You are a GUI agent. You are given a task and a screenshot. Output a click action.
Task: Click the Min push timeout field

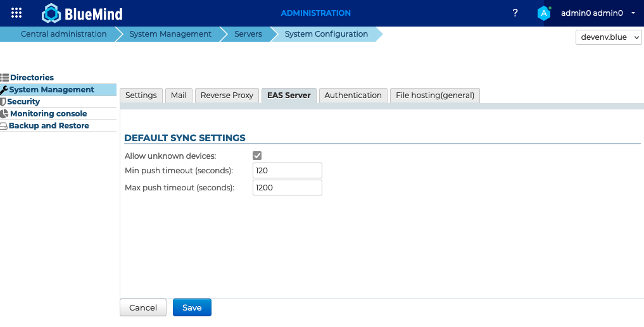[287, 171]
